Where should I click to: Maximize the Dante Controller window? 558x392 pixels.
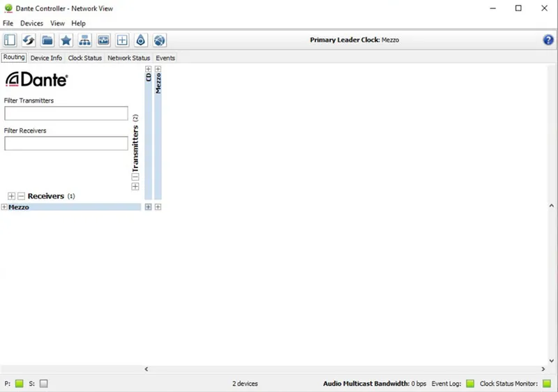pos(518,8)
